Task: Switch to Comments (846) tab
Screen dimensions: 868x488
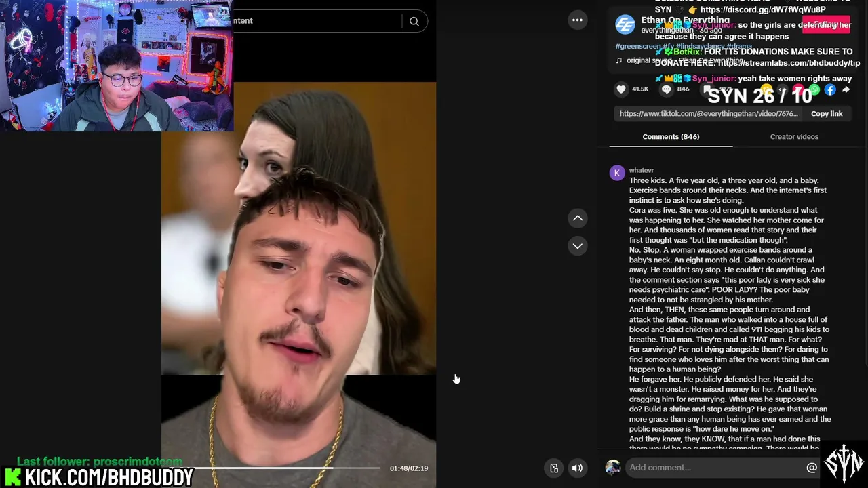Action: point(671,137)
